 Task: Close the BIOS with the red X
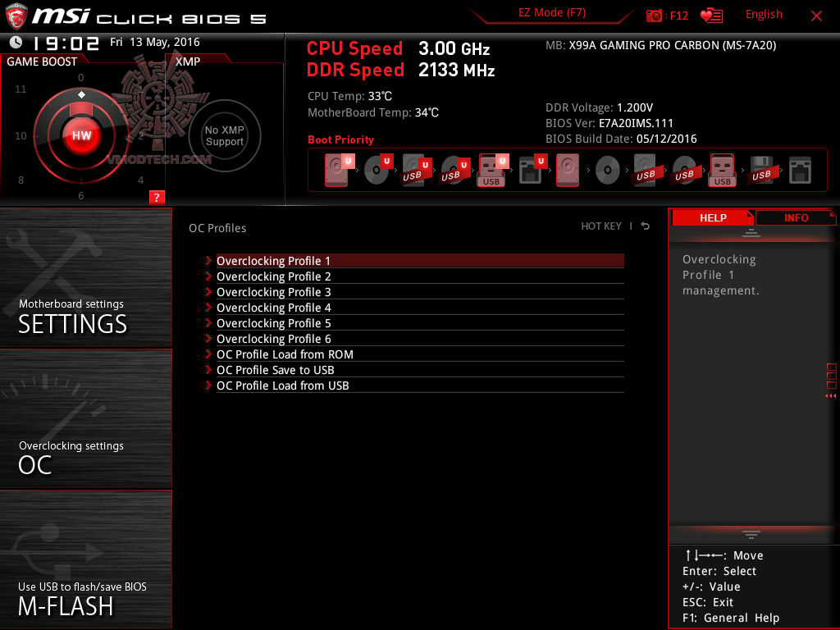(816, 16)
